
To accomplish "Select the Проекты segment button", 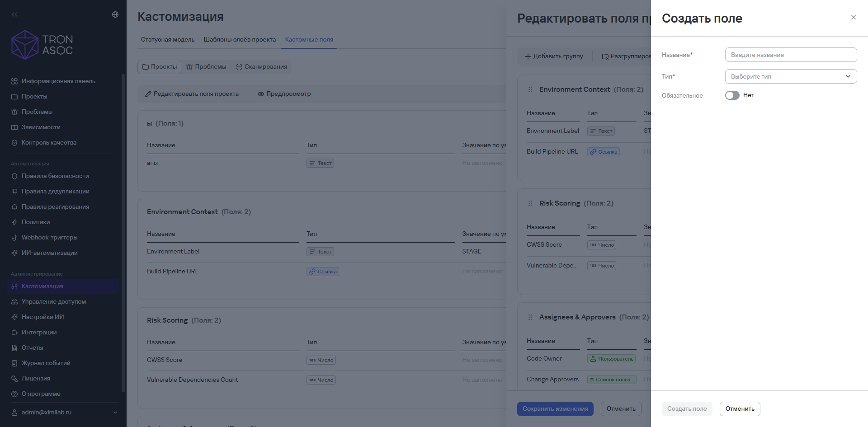I will (160, 67).
